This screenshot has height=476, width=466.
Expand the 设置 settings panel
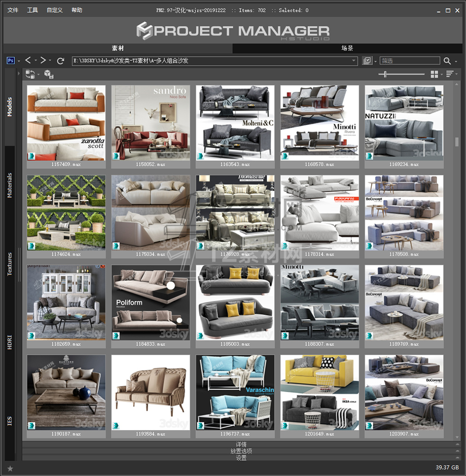click(x=241, y=458)
